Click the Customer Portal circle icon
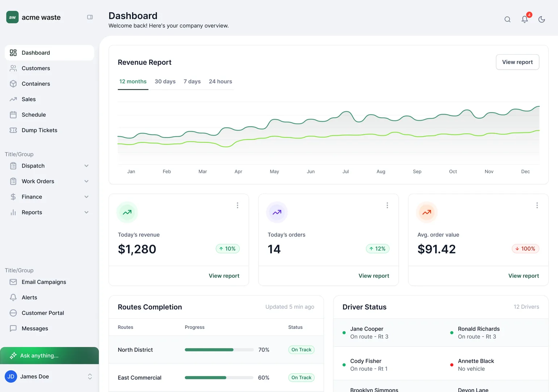Viewport: 558px width, 392px height. pos(13,313)
